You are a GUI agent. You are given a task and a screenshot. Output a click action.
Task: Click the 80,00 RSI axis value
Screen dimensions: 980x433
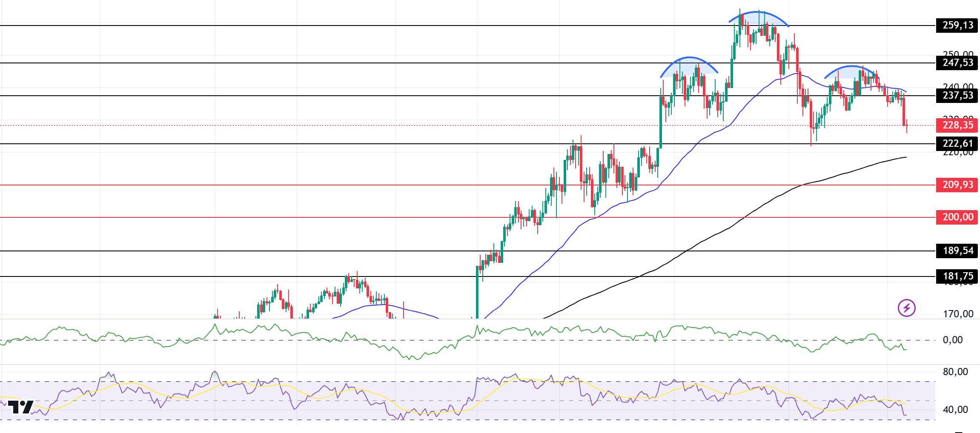coord(955,372)
